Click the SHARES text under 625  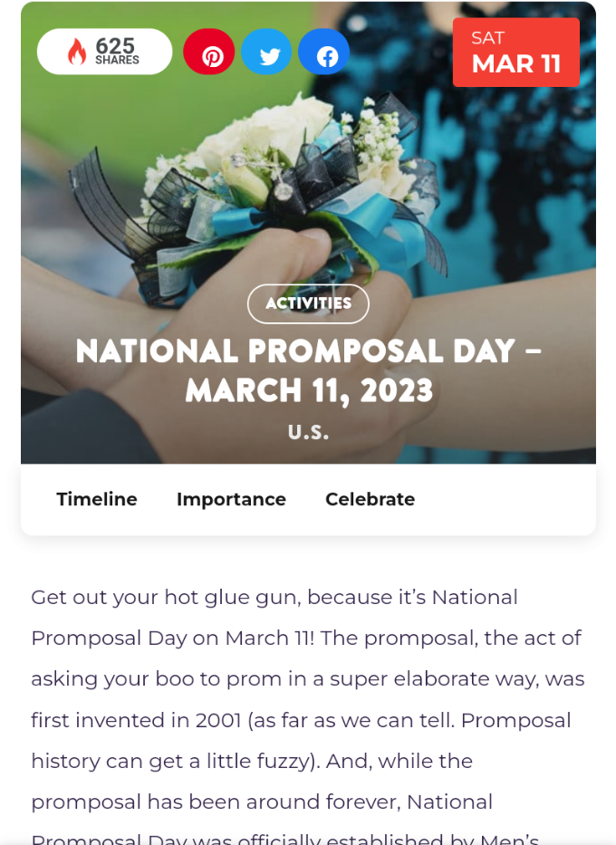tap(118, 61)
